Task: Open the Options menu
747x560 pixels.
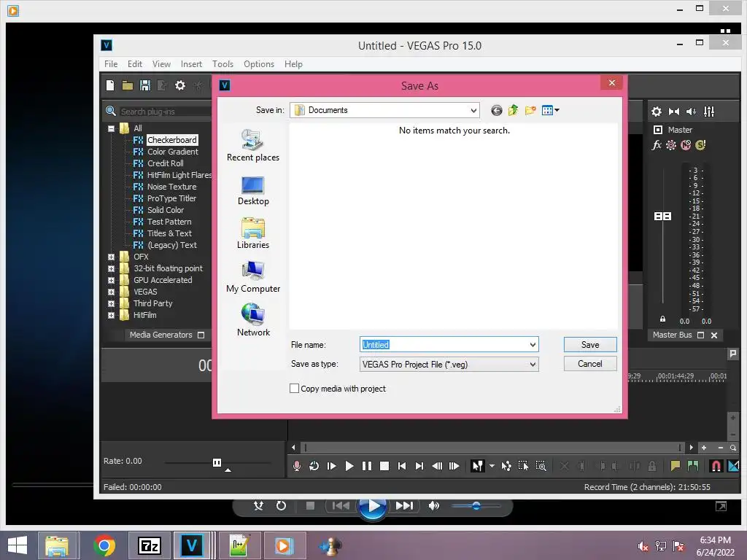Action: point(259,64)
